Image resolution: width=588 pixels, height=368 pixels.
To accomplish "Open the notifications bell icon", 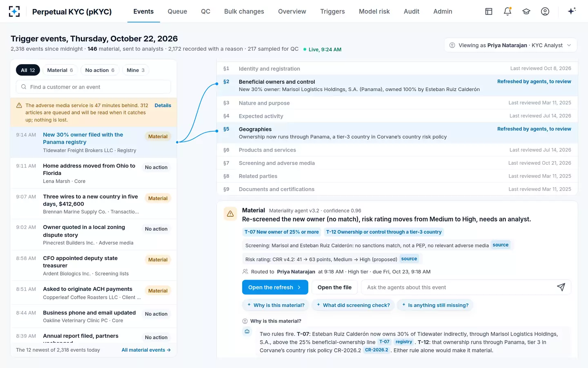I will [x=508, y=11].
